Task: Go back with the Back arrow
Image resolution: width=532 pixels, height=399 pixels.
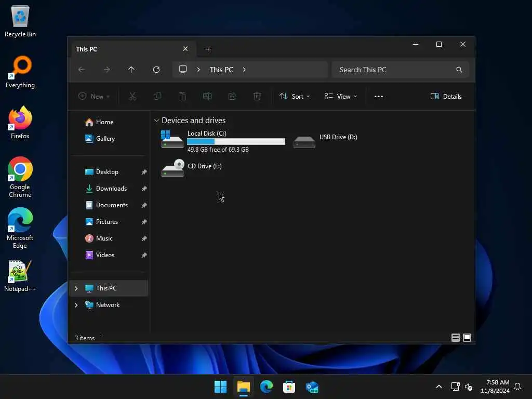Action: 82,70
